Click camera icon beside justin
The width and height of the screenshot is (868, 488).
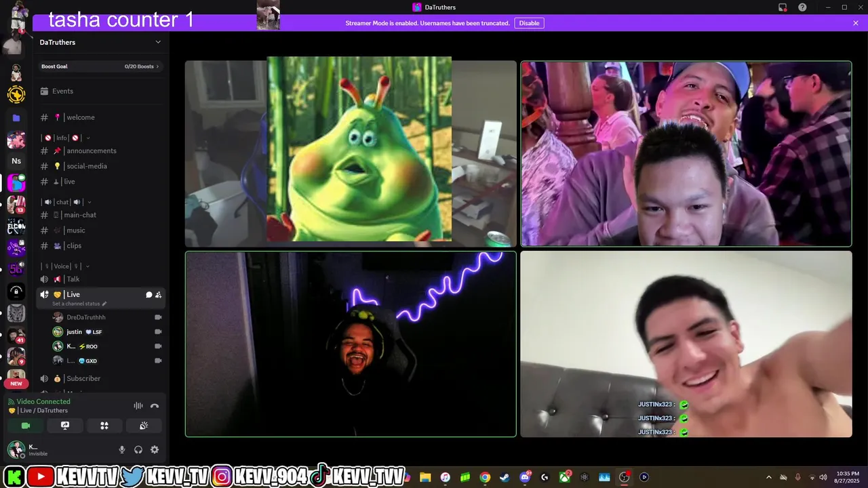coord(158,331)
